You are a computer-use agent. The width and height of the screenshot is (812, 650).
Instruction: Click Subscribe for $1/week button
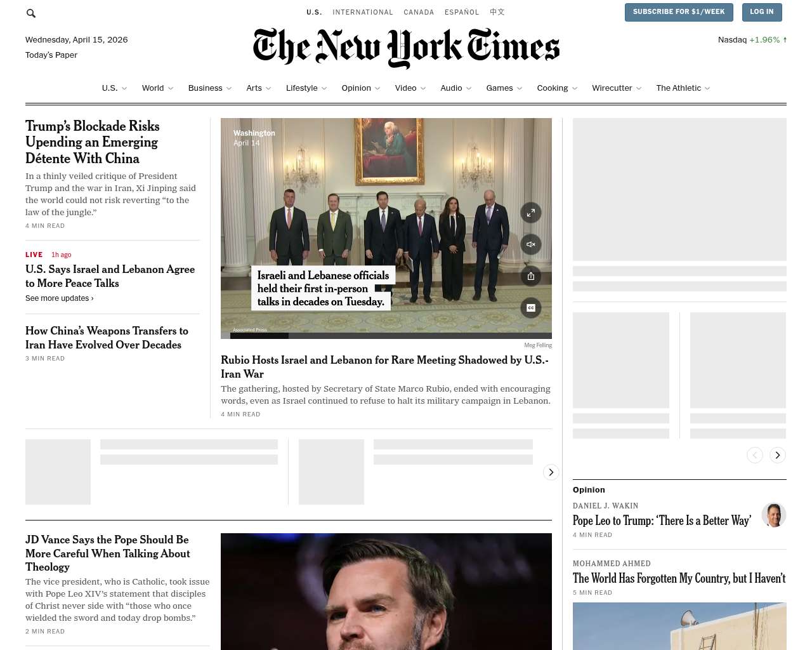[679, 12]
